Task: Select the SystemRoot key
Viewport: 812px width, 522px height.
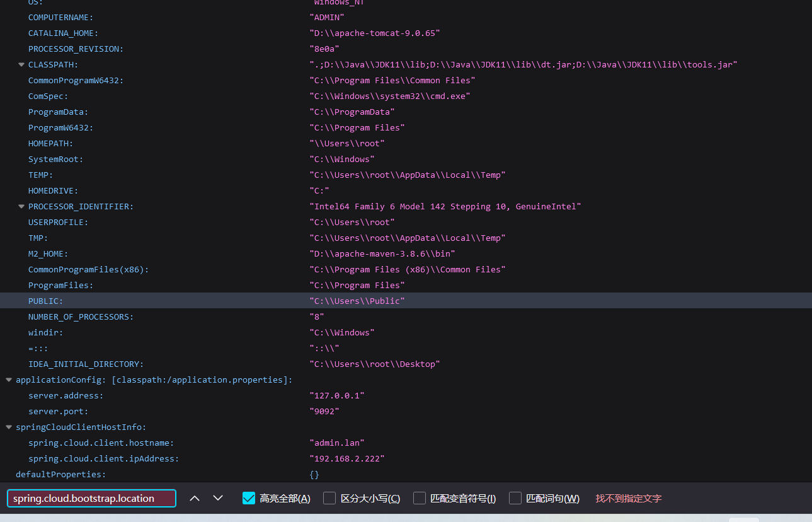Action: (x=55, y=159)
